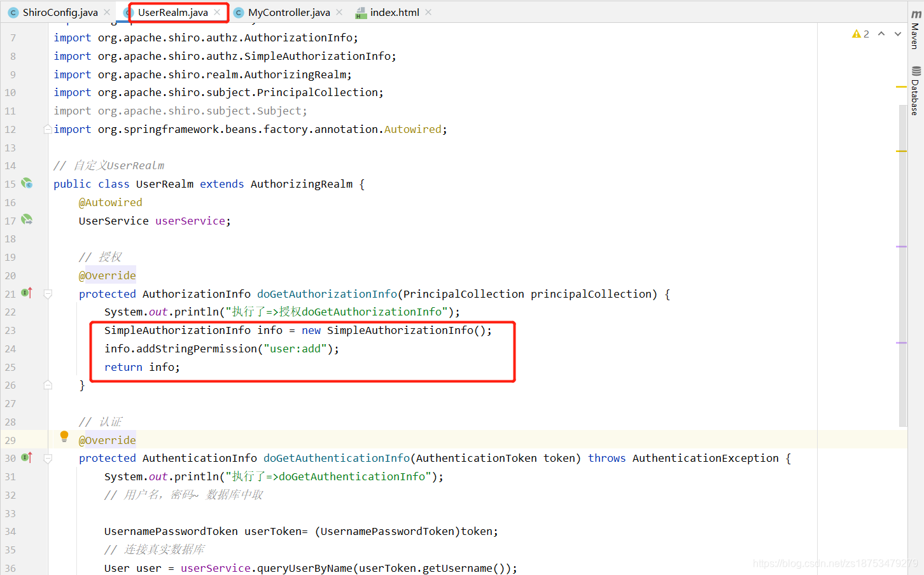
Task: Click the @Override annotation on line 20
Action: point(108,275)
